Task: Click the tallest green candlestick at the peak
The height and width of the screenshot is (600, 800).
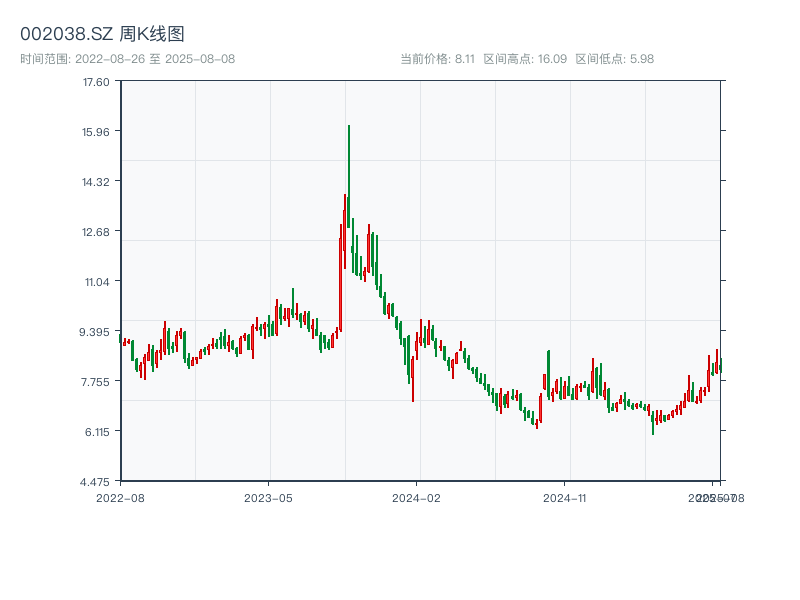Action: (348, 176)
